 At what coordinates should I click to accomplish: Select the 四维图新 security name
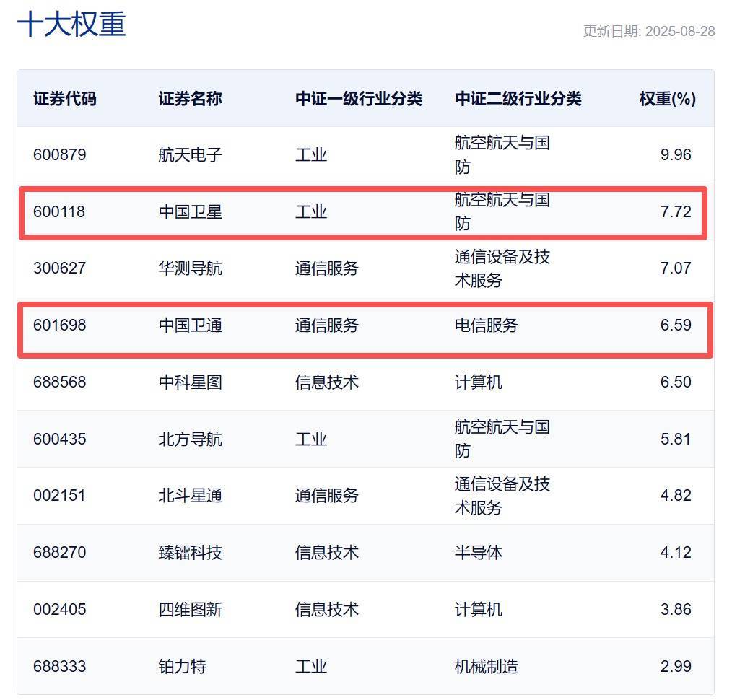click(x=190, y=610)
